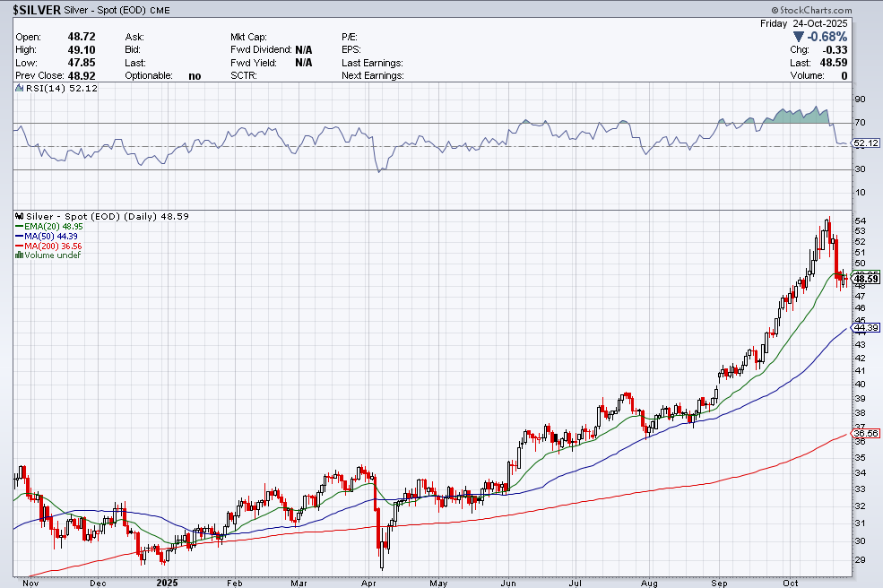The width and height of the screenshot is (883, 588).
Task: Click the 'Sep' label on the time axis
Action: 719,583
